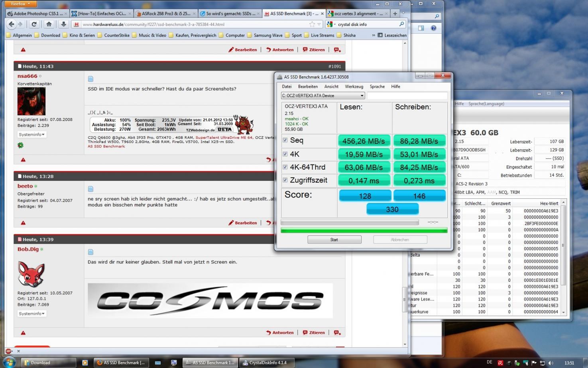
Task: Bookmark this page with the star icon
Action: tap(312, 24)
